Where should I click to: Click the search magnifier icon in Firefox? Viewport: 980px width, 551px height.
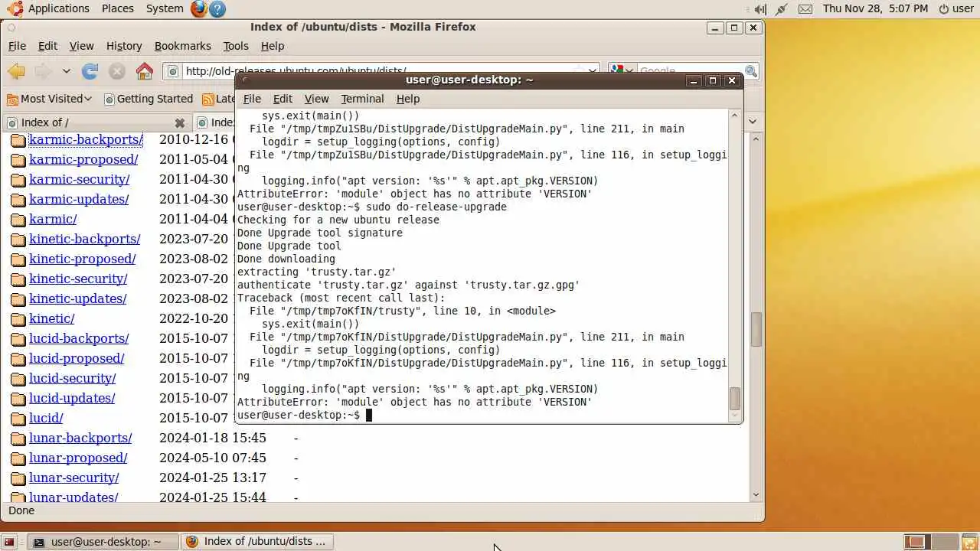(750, 71)
